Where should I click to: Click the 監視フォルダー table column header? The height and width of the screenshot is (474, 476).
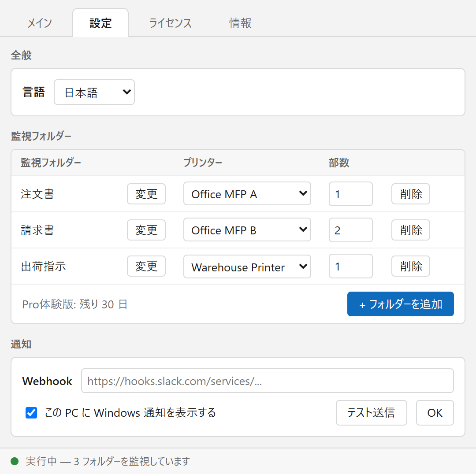click(x=51, y=163)
